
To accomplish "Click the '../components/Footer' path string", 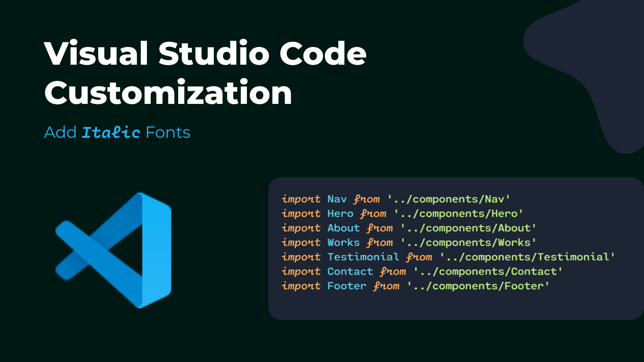I will point(478,286).
